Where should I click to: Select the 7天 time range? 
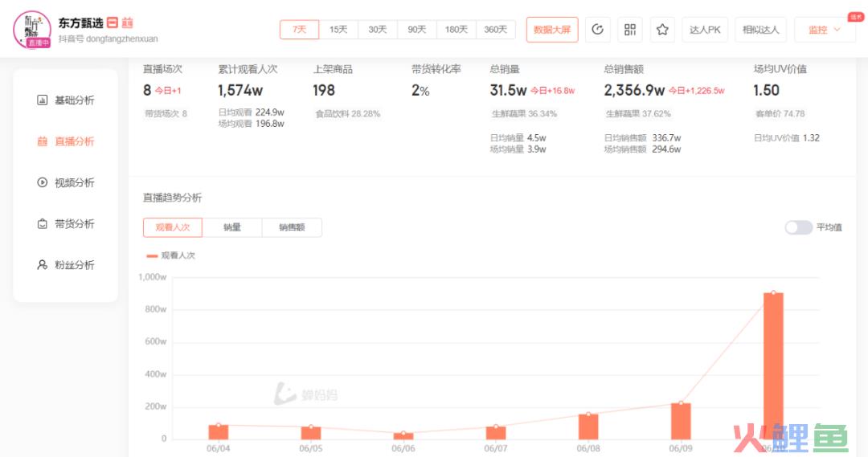(x=300, y=30)
